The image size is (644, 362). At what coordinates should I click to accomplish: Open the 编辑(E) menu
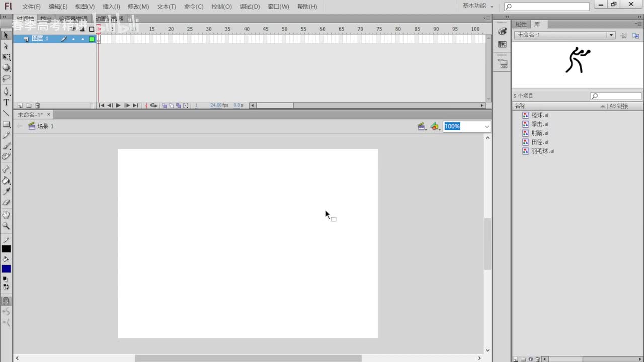tap(58, 7)
